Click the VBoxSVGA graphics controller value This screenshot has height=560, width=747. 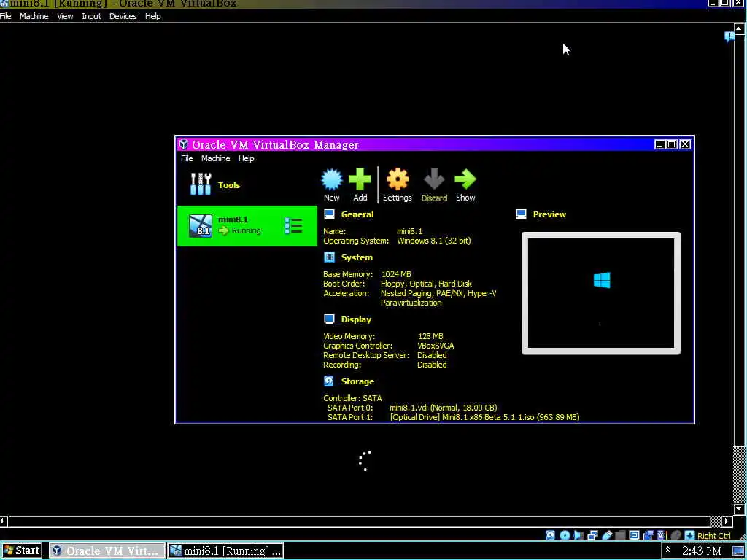436,346
